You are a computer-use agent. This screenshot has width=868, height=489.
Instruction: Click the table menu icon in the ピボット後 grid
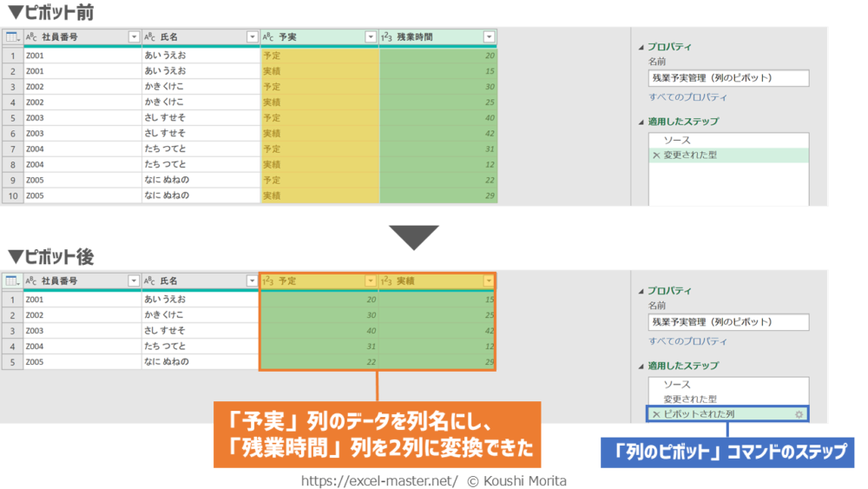(x=12, y=281)
